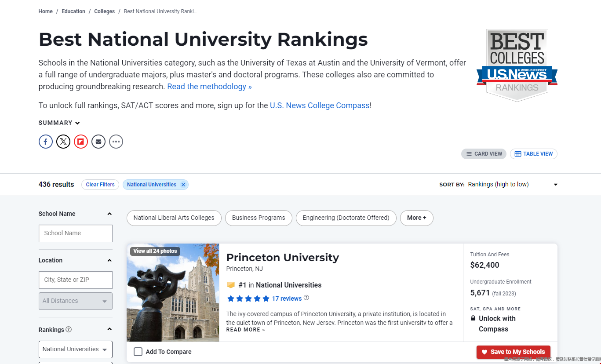Open View all 24 photos
601x364 pixels.
[x=155, y=251]
